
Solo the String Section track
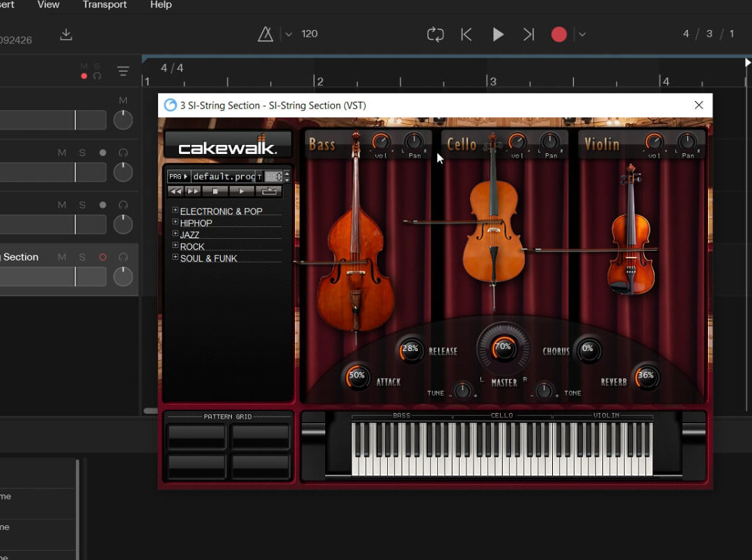82,257
